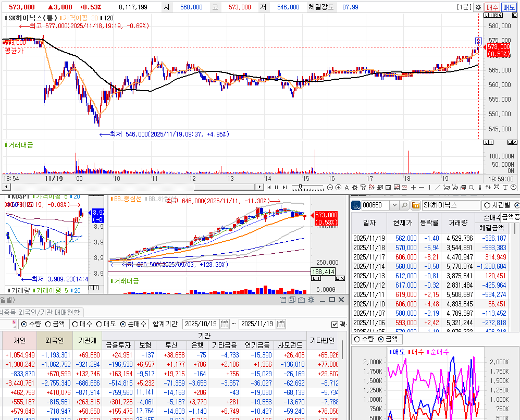This screenshot has width=520, height=420.
Task: Expand the 000660 stock code dropdown
Action: pyautogui.click(x=394, y=205)
